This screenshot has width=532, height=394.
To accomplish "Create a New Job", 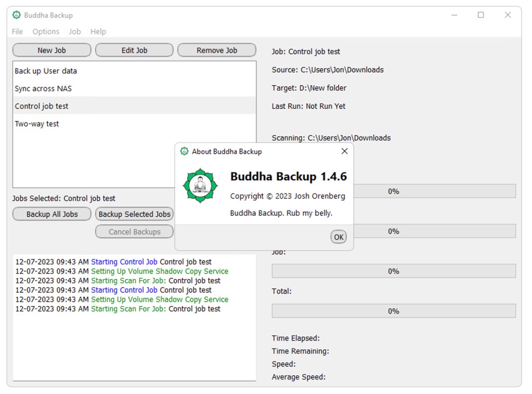I will [52, 50].
